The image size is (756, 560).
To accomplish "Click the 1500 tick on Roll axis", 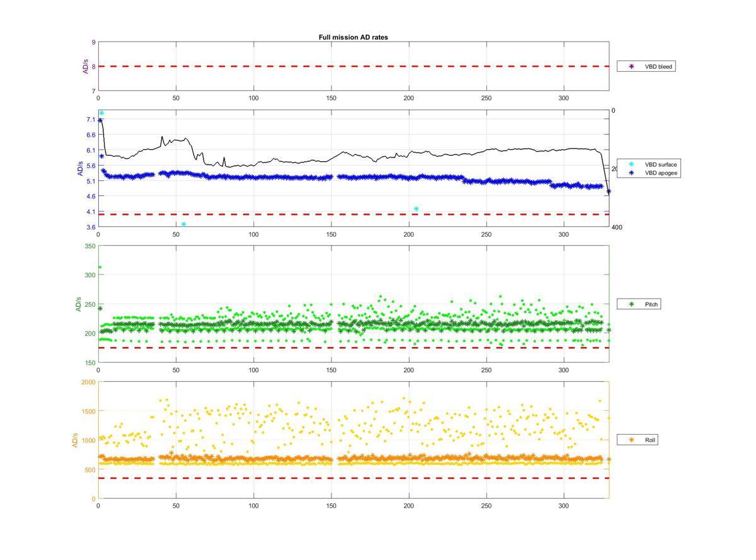I will (x=88, y=411).
